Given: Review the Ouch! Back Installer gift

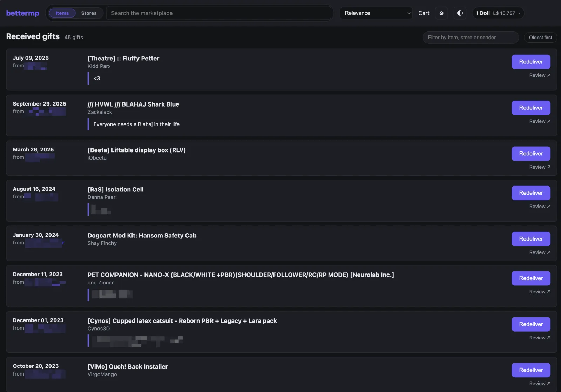Looking at the screenshot, I should [540, 384].
